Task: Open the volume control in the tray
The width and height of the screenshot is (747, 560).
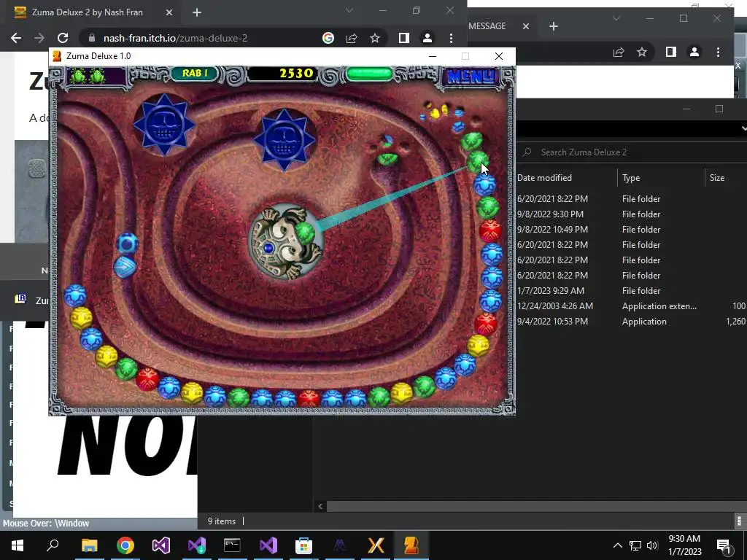Action: (x=652, y=545)
